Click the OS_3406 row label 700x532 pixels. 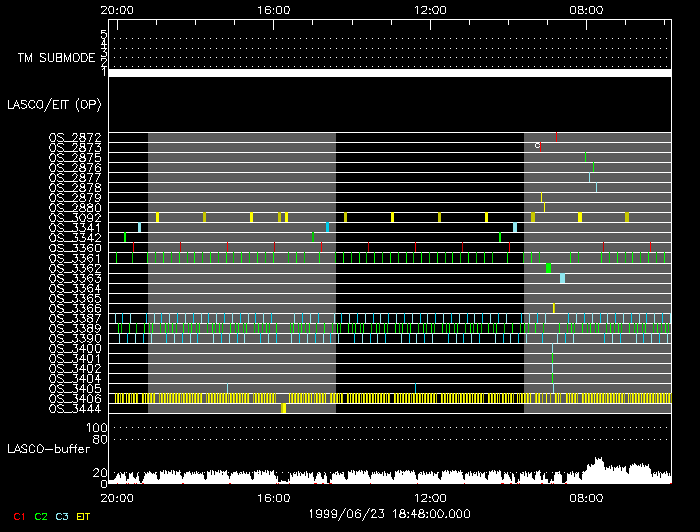click(x=75, y=399)
